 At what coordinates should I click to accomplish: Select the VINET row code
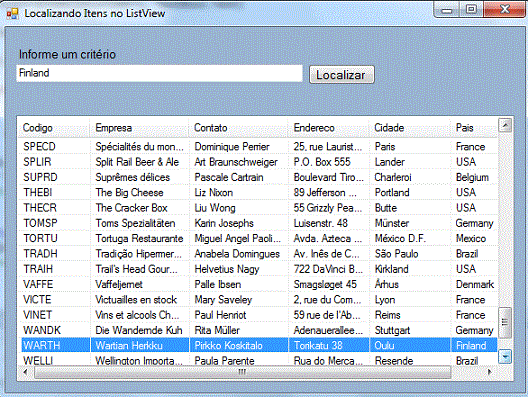click(x=37, y=315)
